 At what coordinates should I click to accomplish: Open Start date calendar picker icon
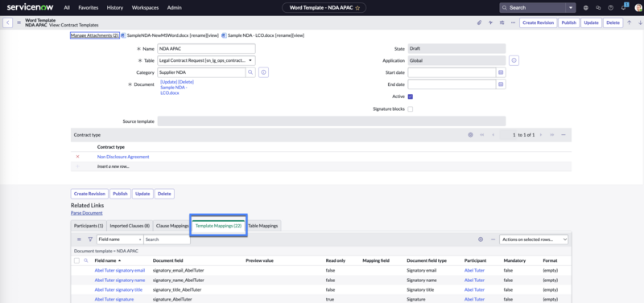pos(501,72)
